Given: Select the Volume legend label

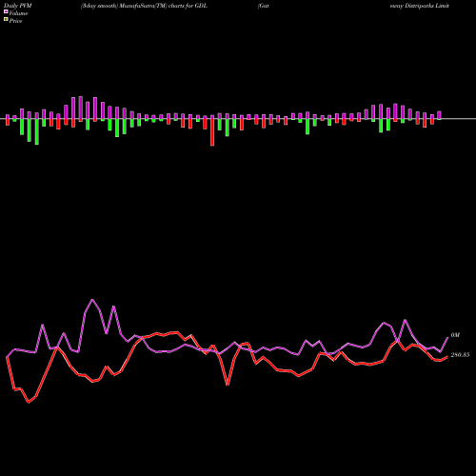Looking at the screenshot, I should [18, 13].
